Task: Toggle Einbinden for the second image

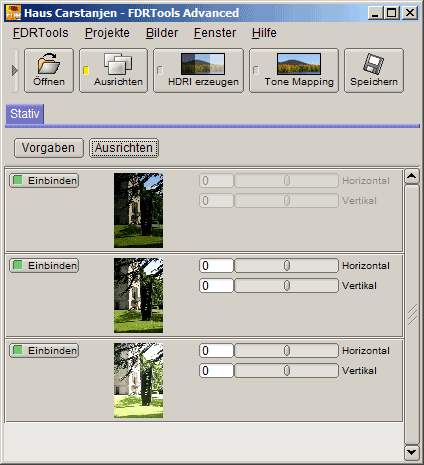Action: (44, 265)
